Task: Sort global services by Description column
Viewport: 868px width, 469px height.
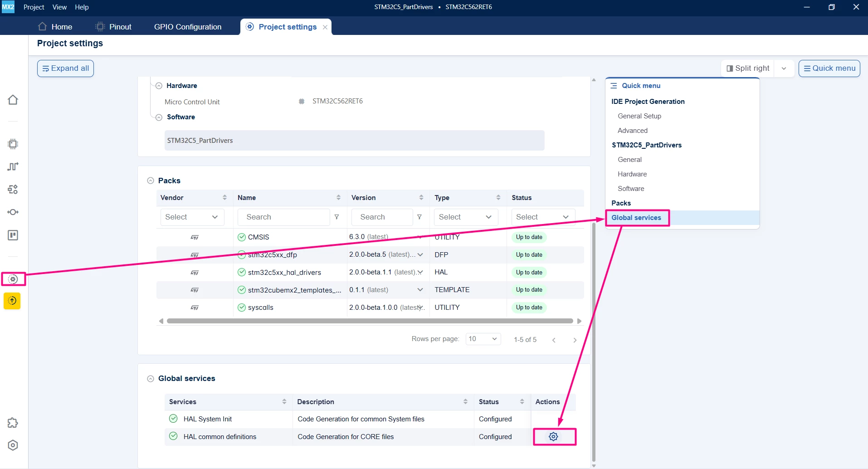Action: tap(465, 401)
